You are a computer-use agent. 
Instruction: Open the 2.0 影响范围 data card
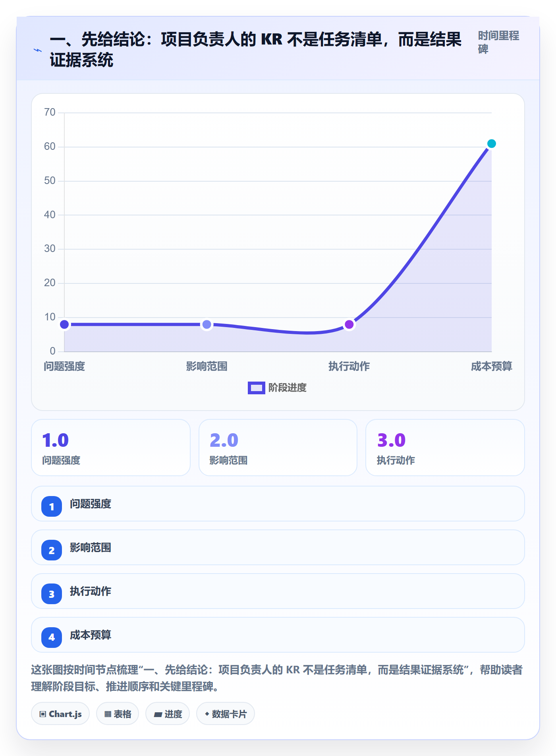click(x=278, y=448)
